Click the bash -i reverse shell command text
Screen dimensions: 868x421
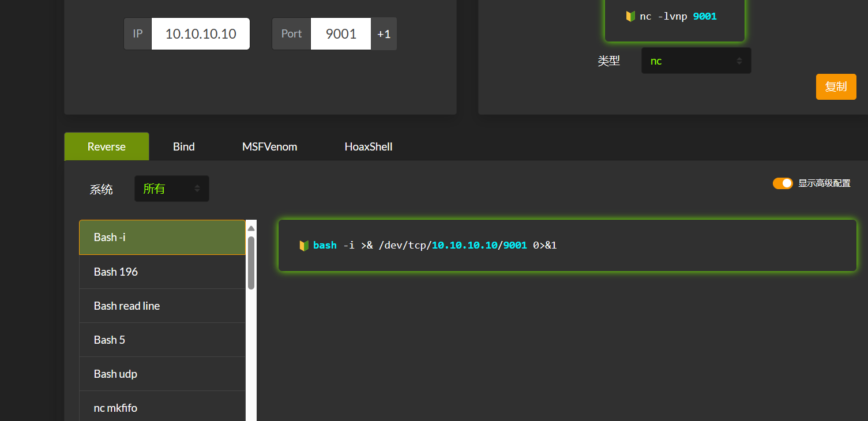tap(435, 245)
